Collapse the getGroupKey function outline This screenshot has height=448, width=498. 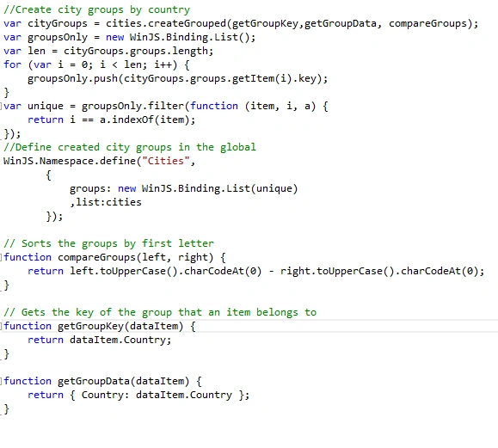1,326
